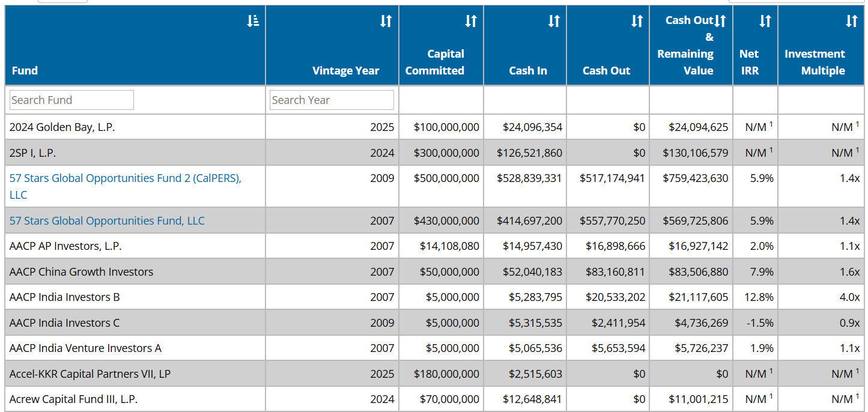Click the $14,108,080 capital committed value

(x=449, y=246)
